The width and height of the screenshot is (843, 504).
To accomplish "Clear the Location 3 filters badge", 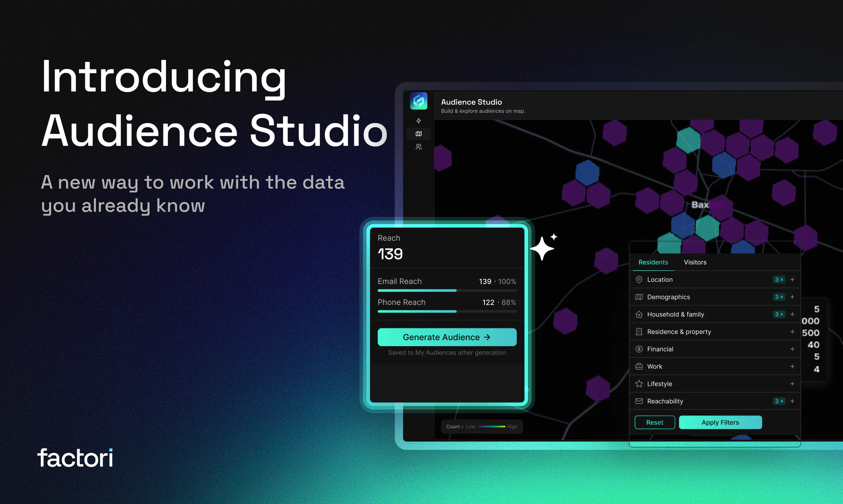I will (x=779, y=280).
